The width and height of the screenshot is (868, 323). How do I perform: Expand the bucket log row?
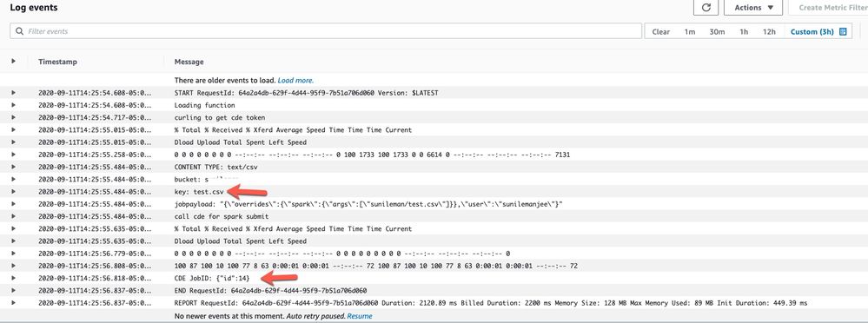pos(13,179)
